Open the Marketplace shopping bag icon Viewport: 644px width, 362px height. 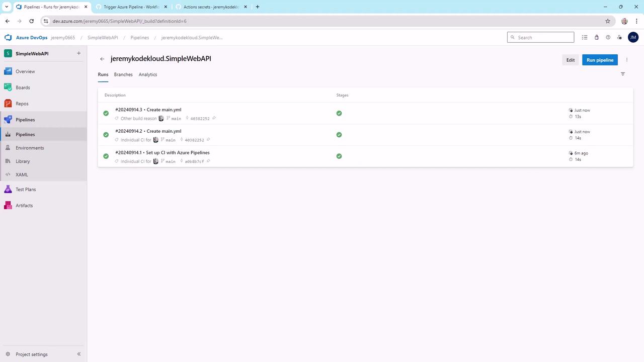tap(597, 37)
